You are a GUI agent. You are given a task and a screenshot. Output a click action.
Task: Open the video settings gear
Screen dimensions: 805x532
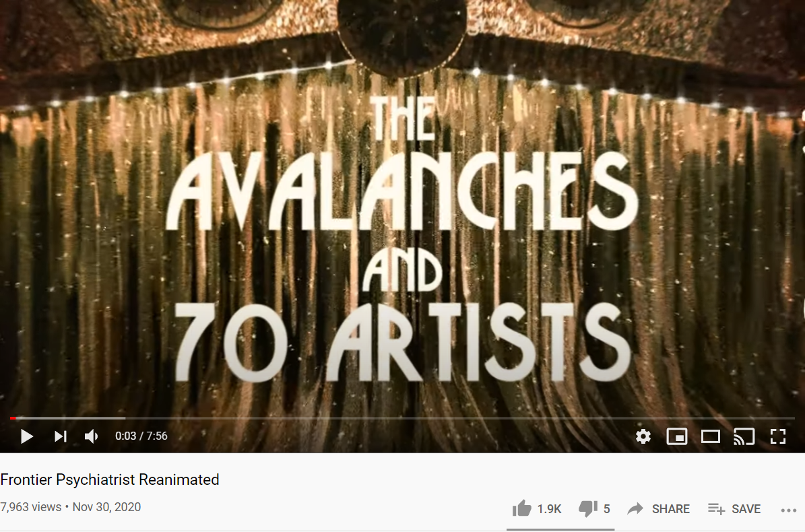[x=643, y=436]
